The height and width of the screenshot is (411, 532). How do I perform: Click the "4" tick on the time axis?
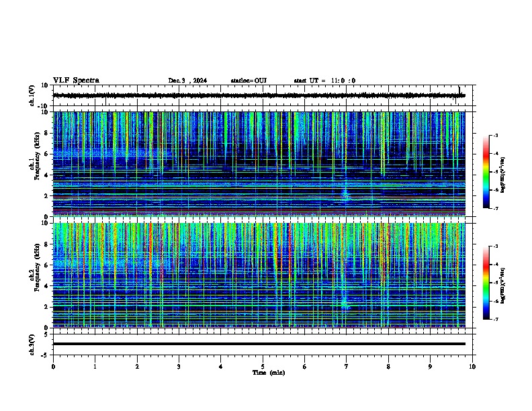pos(221,367)
